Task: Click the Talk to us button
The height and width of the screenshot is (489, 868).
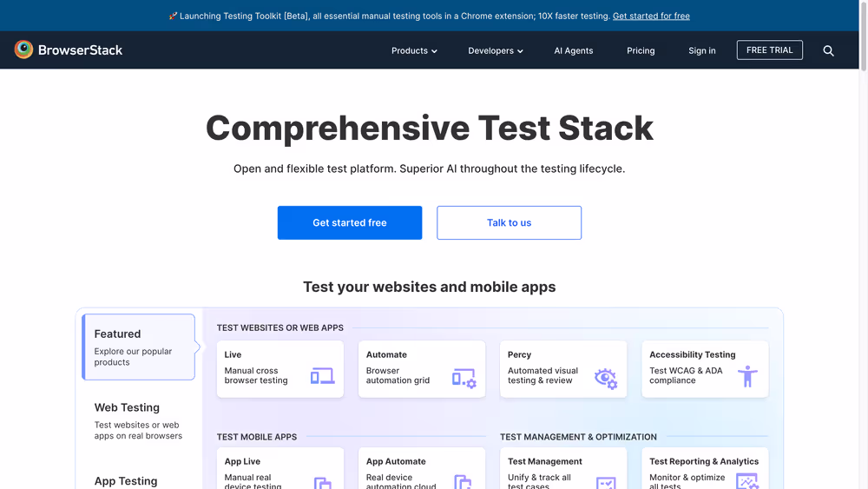Action: tap(509, 222)
